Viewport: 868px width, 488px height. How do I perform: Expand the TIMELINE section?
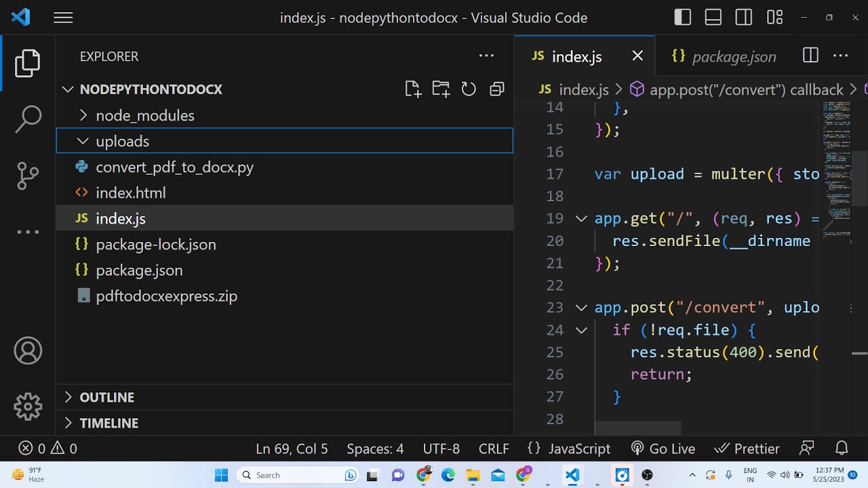click(108, 423)
